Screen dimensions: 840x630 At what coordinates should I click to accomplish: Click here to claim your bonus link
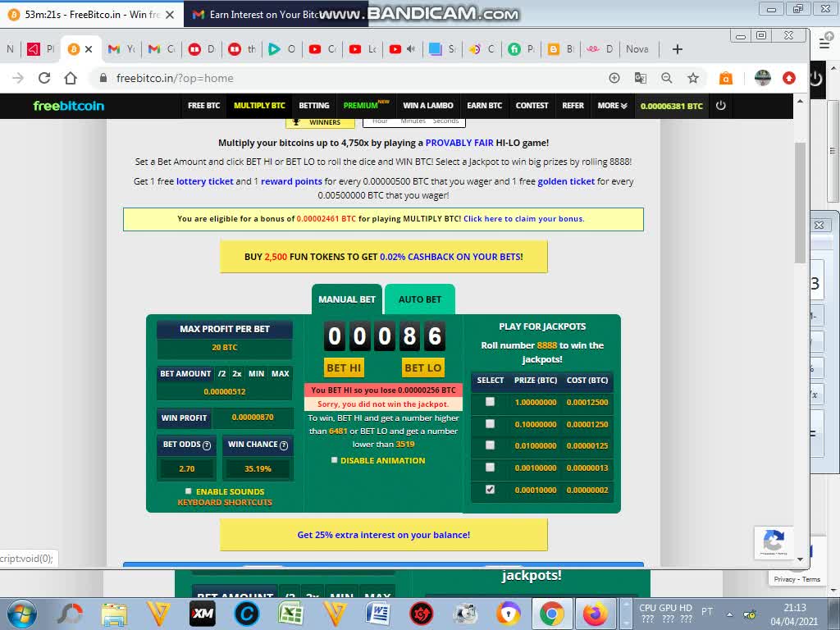[x=523, y=218]
